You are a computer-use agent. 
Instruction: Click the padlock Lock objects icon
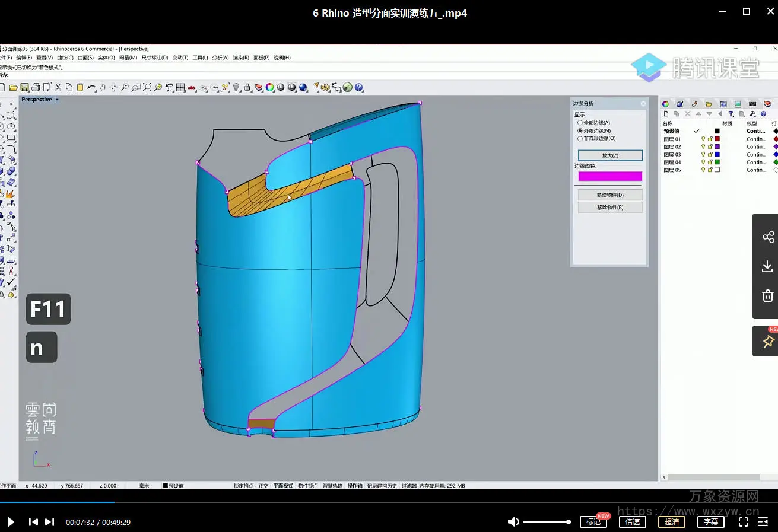click(247, 87)
